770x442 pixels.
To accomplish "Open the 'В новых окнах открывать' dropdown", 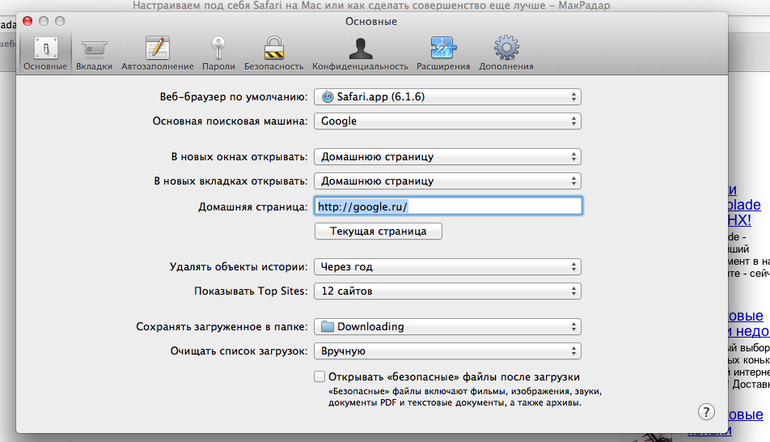I will 448,157.
